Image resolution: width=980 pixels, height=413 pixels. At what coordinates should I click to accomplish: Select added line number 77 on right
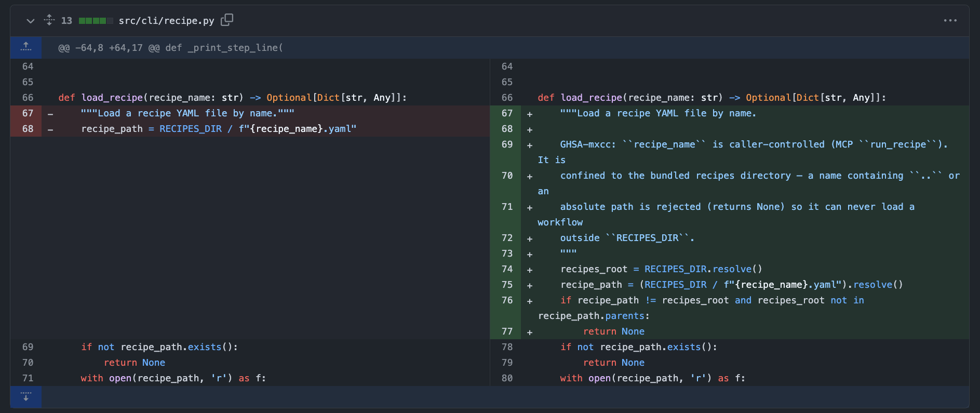(x=507, y=331)
